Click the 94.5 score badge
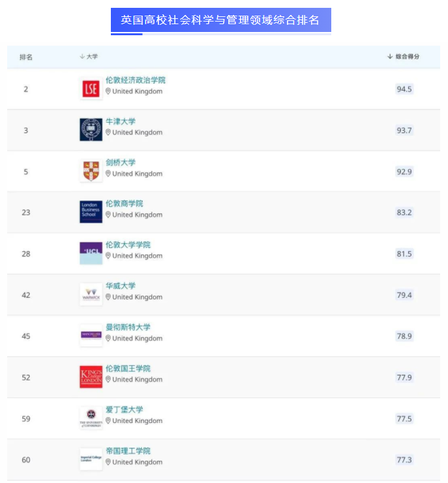 [404, 89]
